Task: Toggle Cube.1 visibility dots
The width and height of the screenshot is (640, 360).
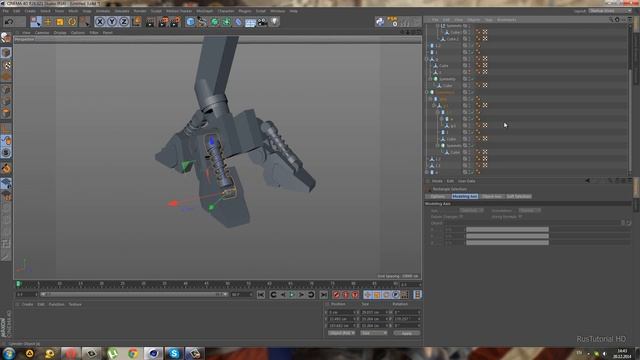Action: tap(470, 32)
